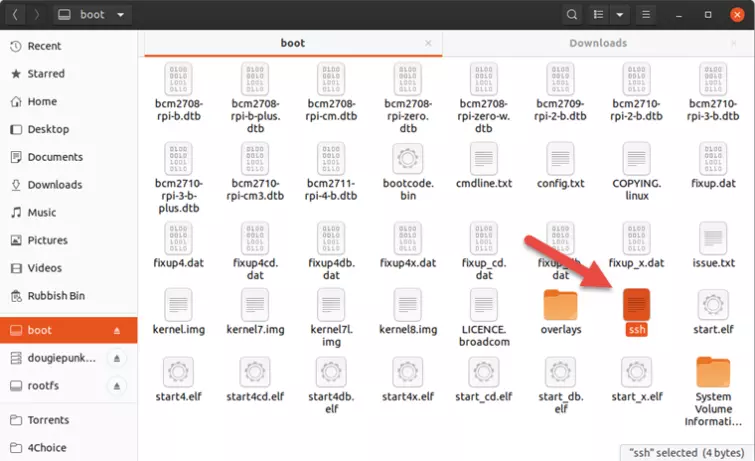Screen dimensions: 755x461
Task: Select the boot volume in the sidebar
Action: (x=68, y=330)
